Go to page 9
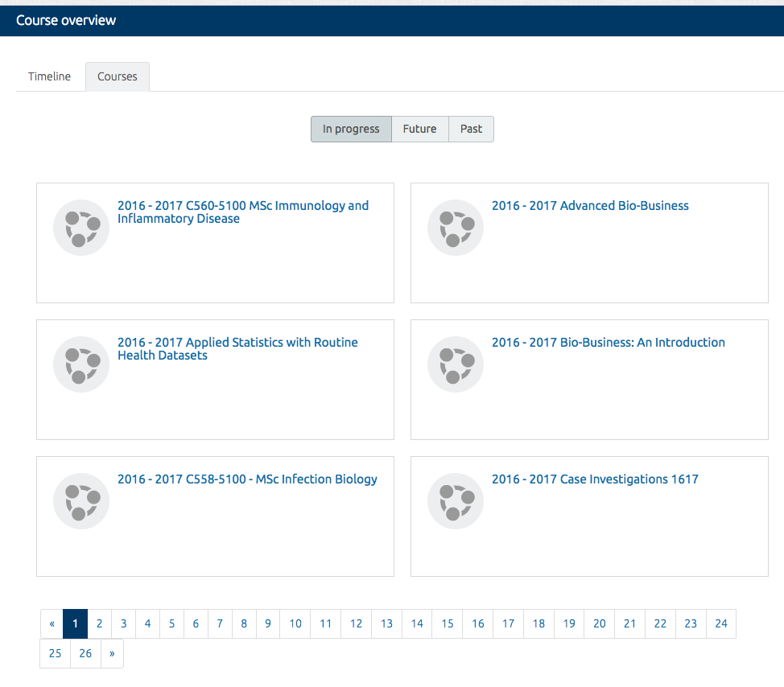 coord(268,623)
